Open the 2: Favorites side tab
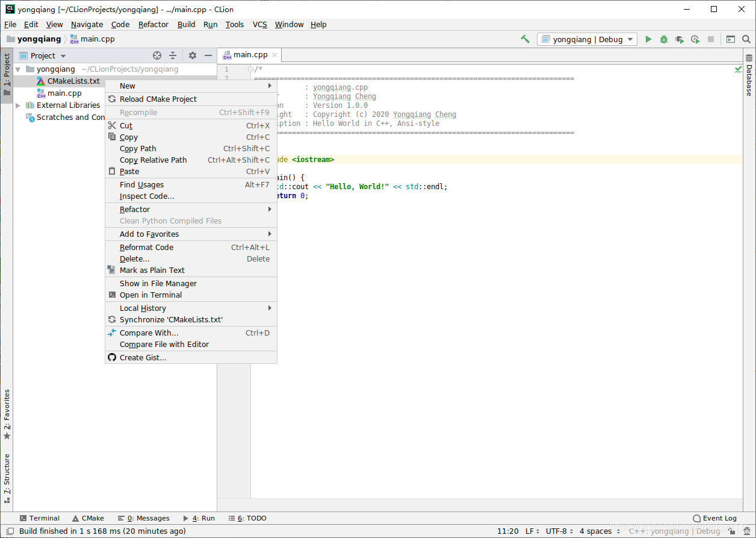Screen dimensions: 756x538 7,414
